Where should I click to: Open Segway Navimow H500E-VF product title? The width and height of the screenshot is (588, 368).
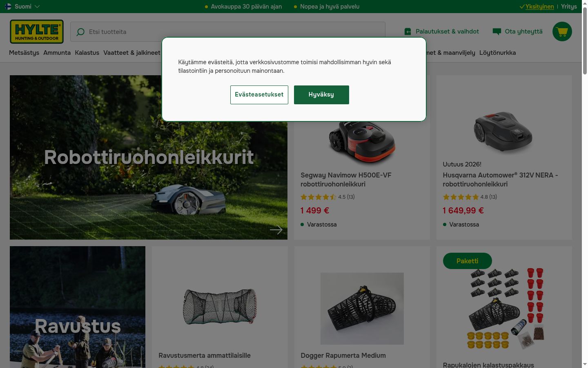[x=346, y=180]
